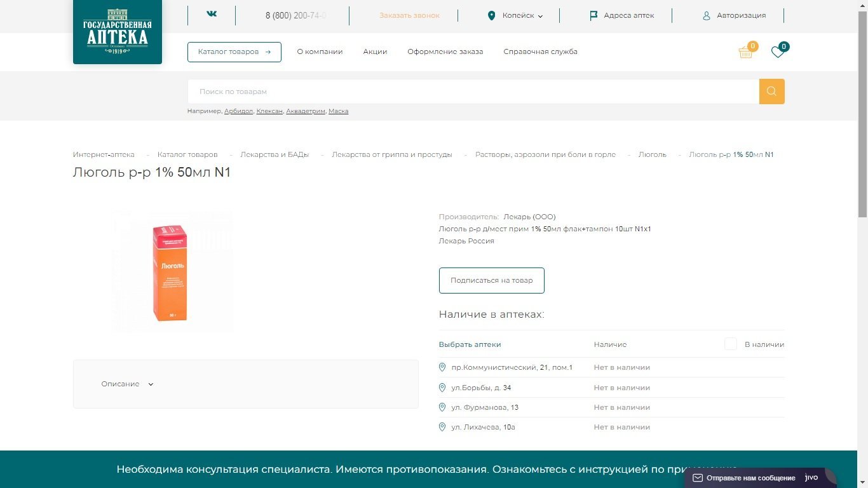Go to Лекарства от гриппа и простуды breadcrumb
Screen dimensions: 868x488
392,154
